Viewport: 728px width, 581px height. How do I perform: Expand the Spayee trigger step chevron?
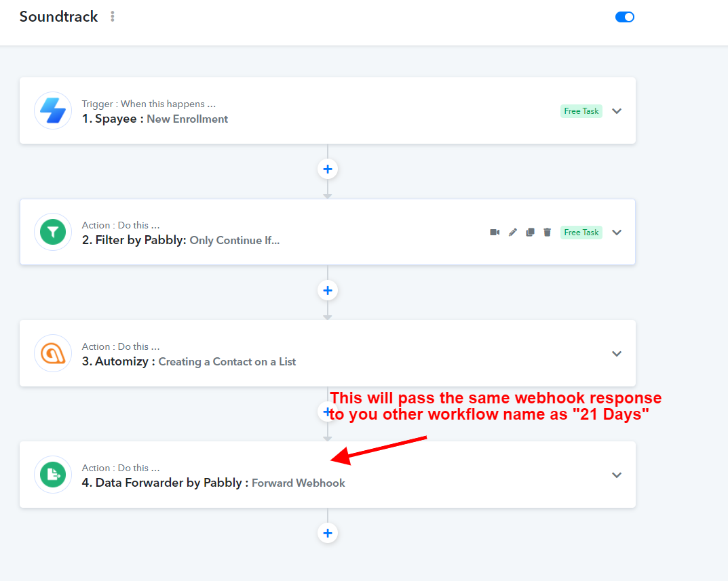click(x=616, y=111)
